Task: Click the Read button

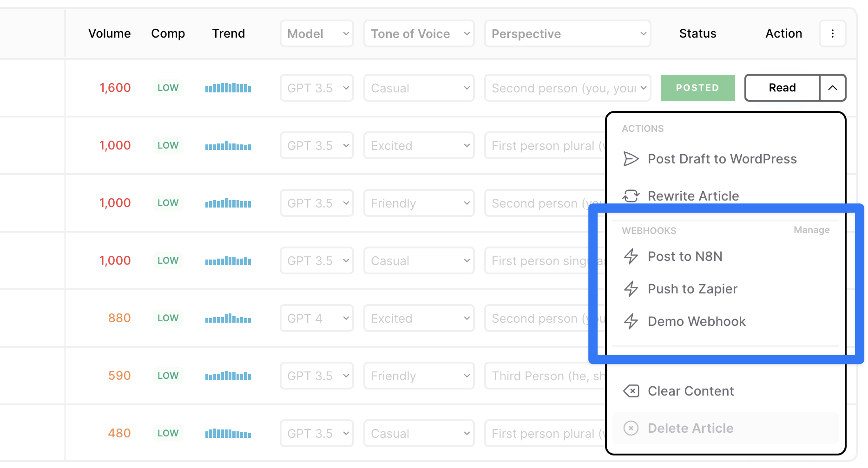Action: pyautogui.click(x=782, y=88)
